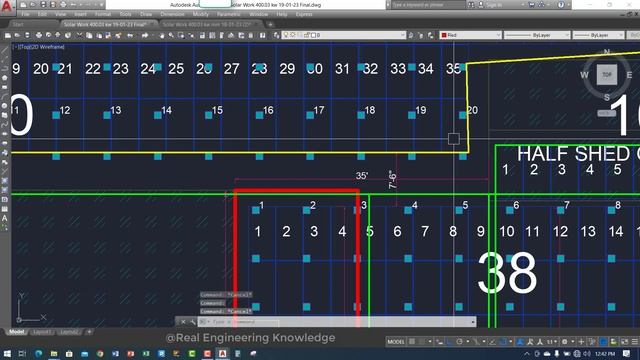
Task: Toggle polar tracking in status bar
Action: coord(459,342)
